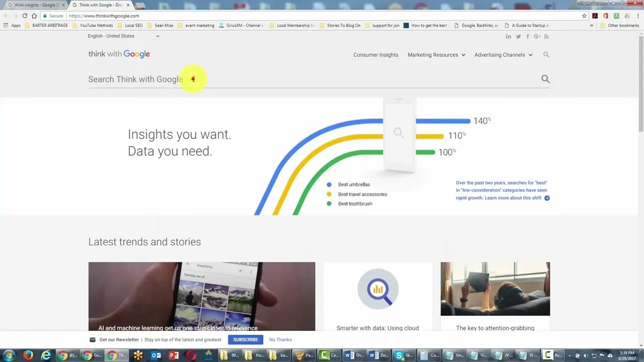Viewport: 644px width, 362px height.
Task: Click the arrow icon after 'Learn more about this shift'
Action: tap(547, 198)
